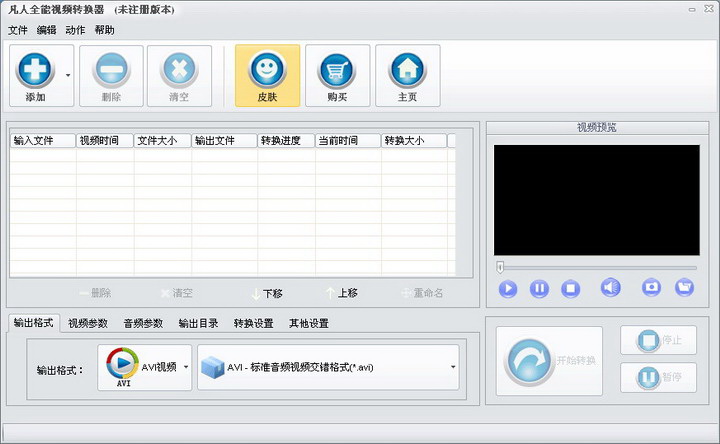
Task: Click the 删除 button below the file list
Action: [x=95, y=293]
